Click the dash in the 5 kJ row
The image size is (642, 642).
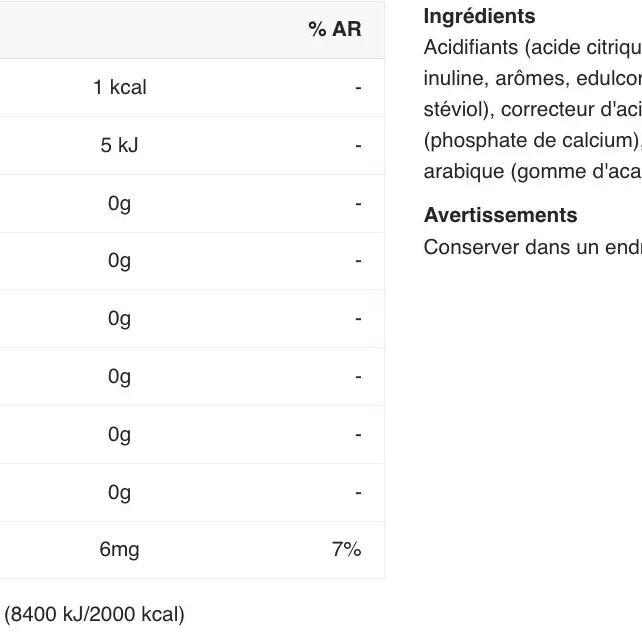(357, 146)
